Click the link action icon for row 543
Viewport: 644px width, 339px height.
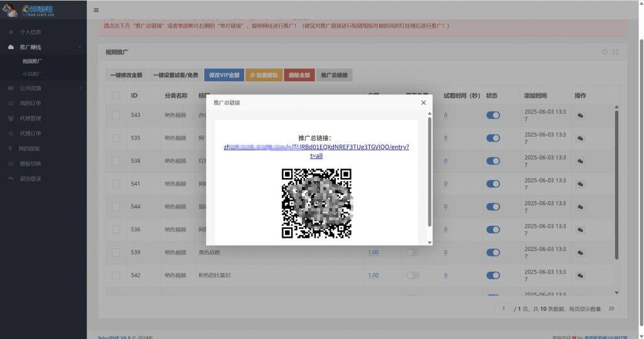pos(580,116)
